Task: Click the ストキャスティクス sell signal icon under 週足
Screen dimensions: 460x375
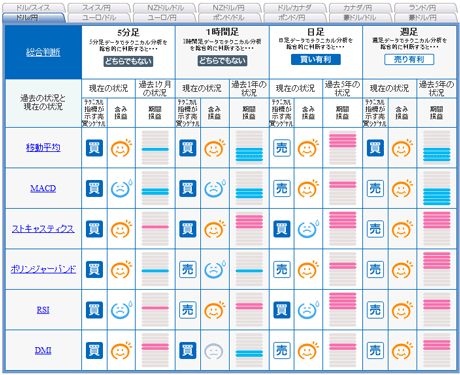Action: 375,229
